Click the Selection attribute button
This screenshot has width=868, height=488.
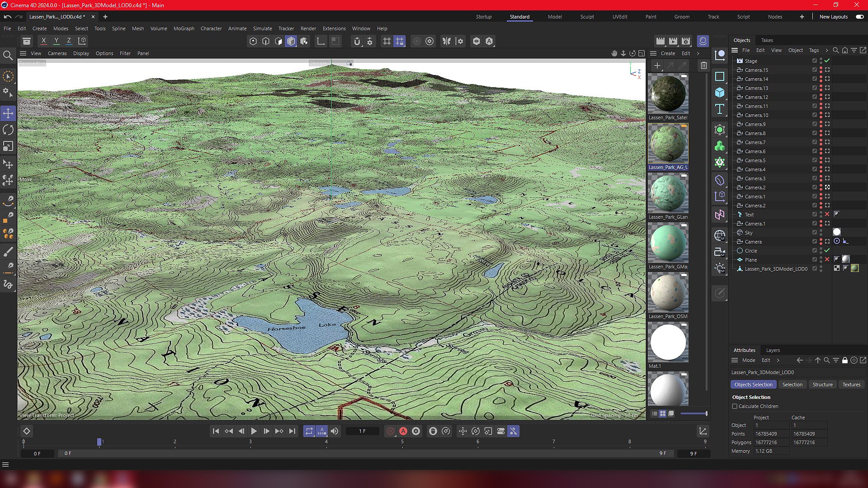[x=792, y=385]
